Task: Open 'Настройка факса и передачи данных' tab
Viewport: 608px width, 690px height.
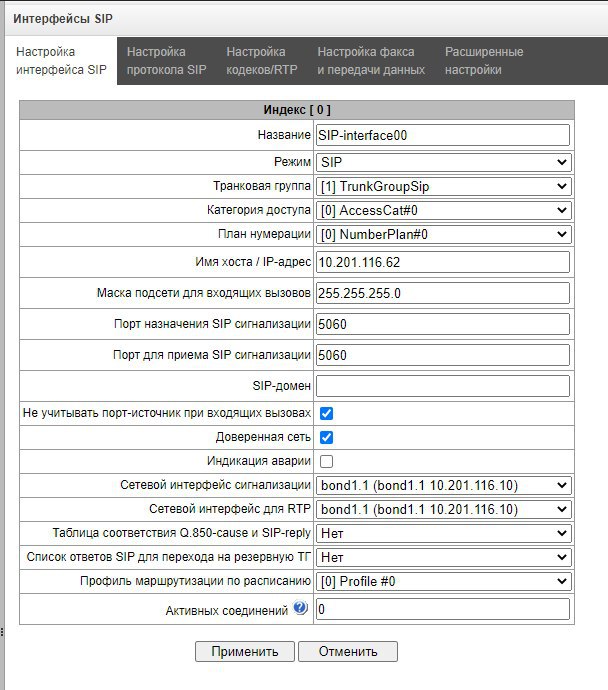Action: pyautogui.click(x=371, y=61)
